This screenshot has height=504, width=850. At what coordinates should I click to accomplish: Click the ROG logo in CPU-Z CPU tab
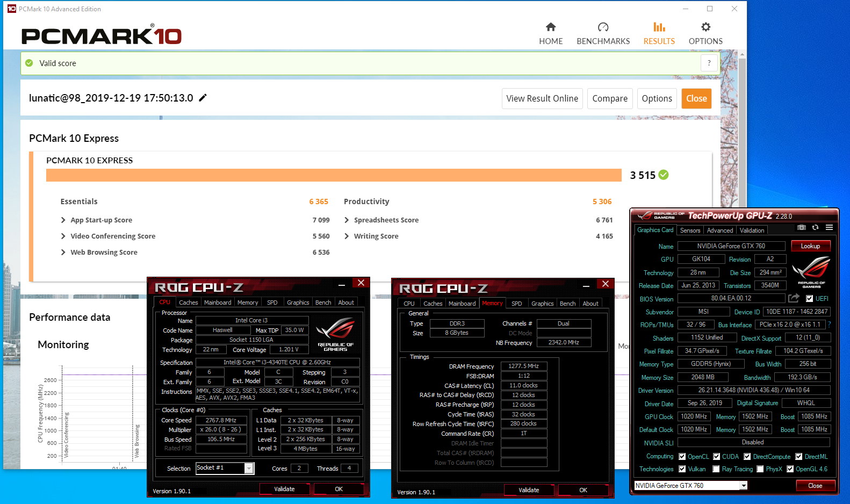click(x=335, y=334)
